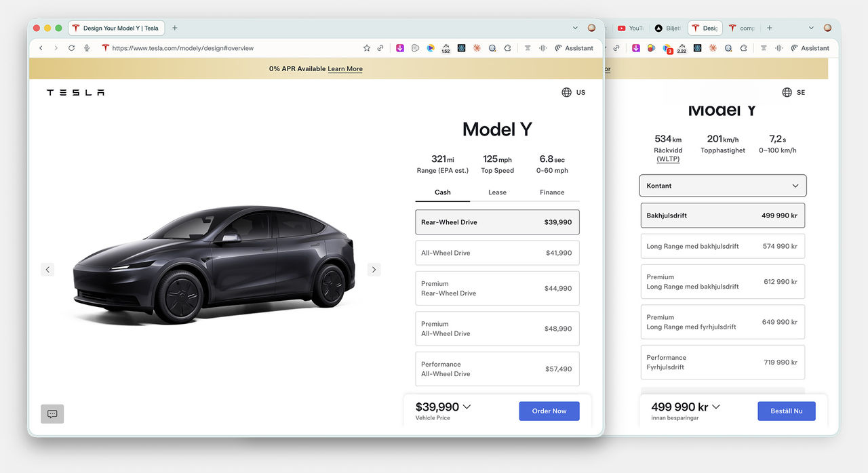The width and height of the screenshot is (868, 473).
Task: Click the profile avatar in the front window
Action: pyautogui.click(x=591, y=28)
